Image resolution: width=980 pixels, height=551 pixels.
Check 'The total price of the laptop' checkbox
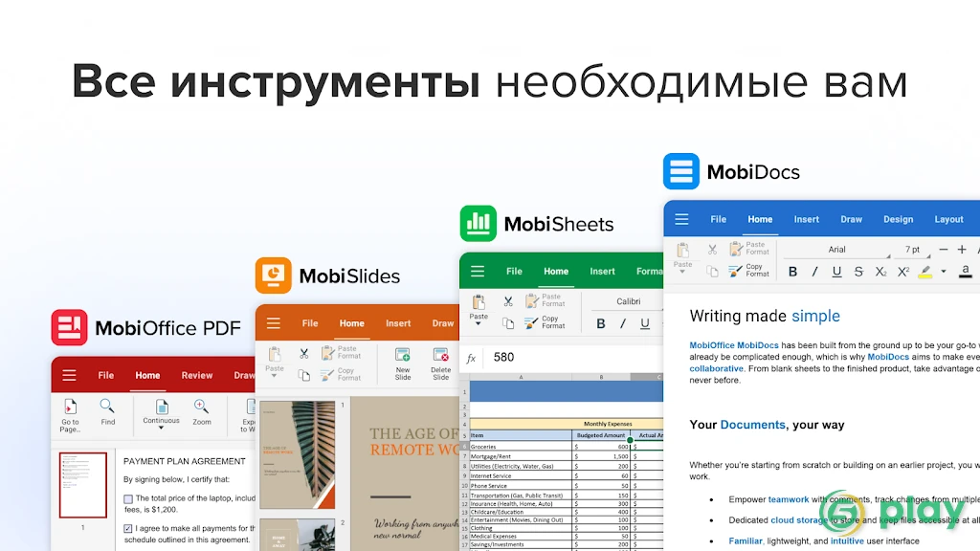(x=128, y=499)
